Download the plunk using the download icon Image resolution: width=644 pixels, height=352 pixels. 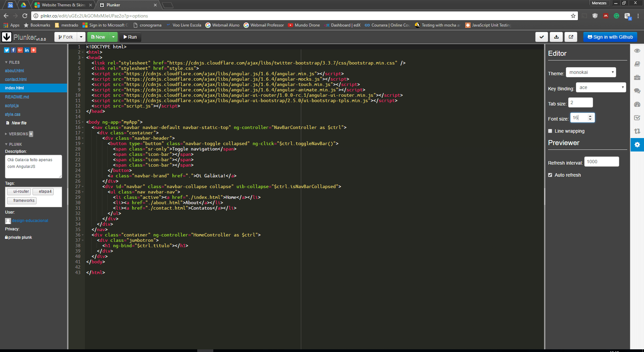556,37
